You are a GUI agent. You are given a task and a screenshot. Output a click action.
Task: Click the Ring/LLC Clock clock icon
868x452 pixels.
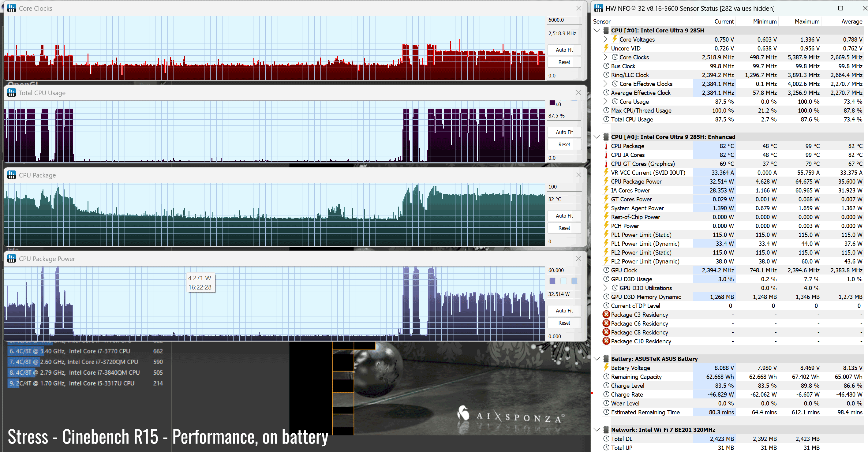(x=606, y=75)
